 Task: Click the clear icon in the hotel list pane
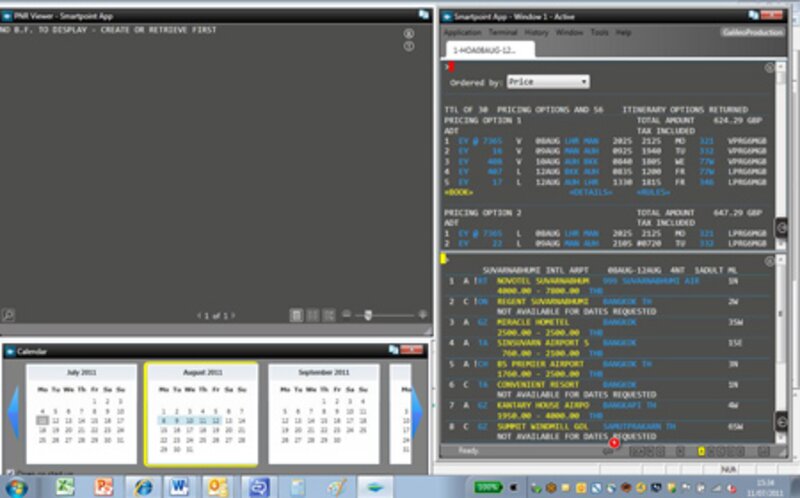click(x=769, y=261)
